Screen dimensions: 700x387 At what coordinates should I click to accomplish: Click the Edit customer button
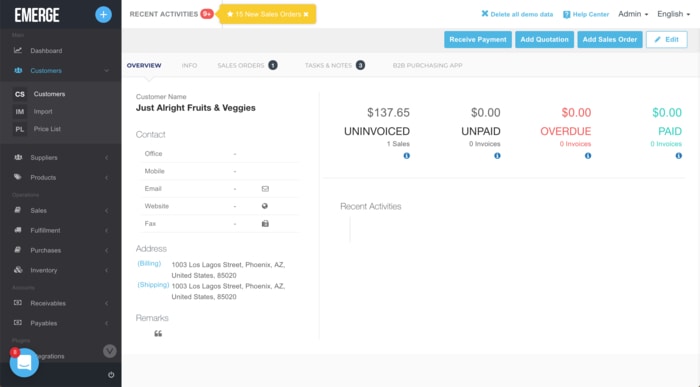667,39
